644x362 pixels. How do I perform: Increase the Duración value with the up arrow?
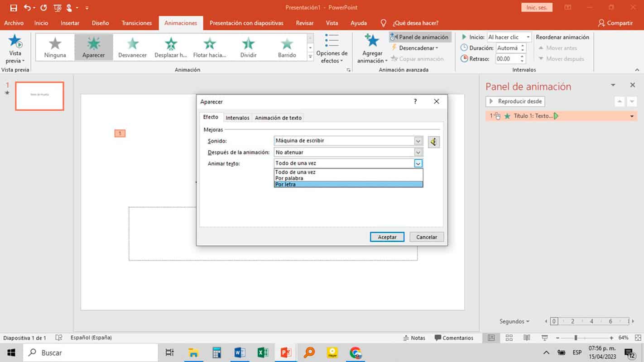pyautogui.click(x=523, y=46)
